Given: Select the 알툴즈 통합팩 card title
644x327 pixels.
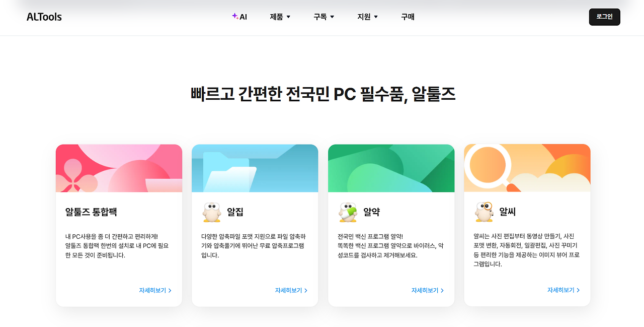Looking at the screenshot, I should [x=91, y=212].
